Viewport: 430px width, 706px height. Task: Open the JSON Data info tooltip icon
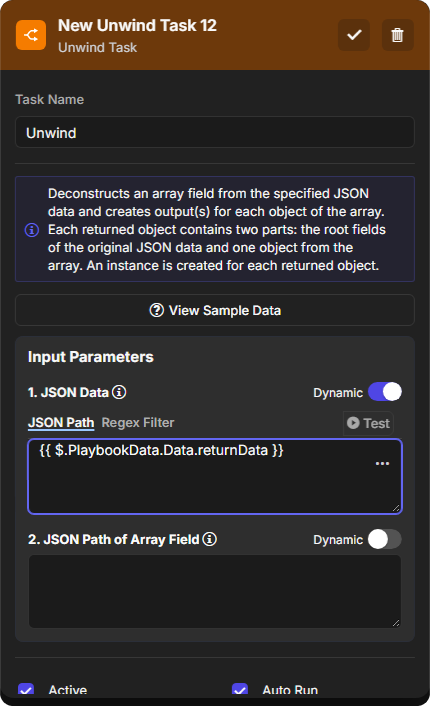tap(119, 392)
